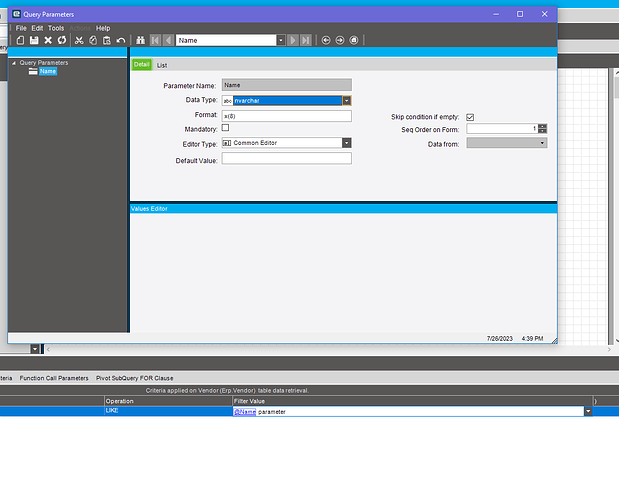Open the toolbar Name dropdown arrow
619x500 pixels.
pos(281,40)
